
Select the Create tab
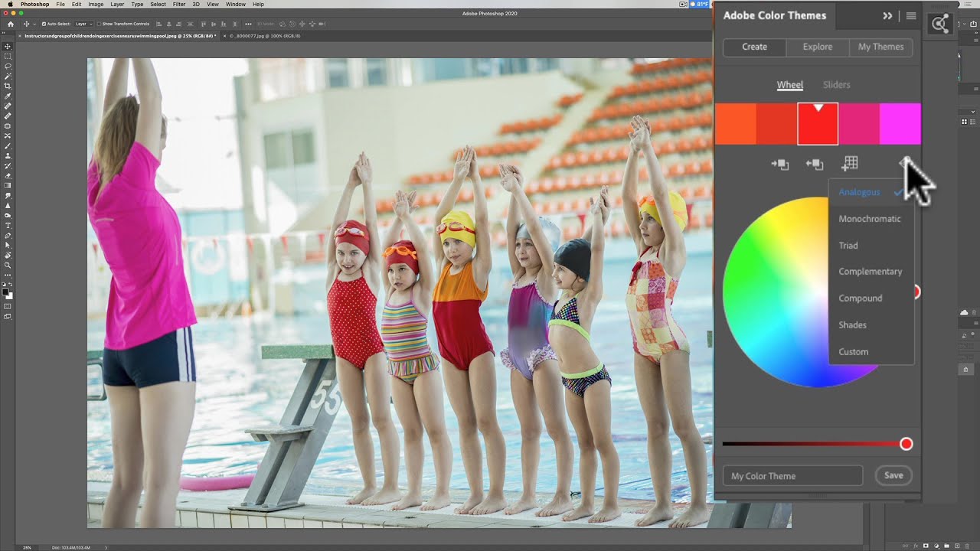[x=754, y=47]
